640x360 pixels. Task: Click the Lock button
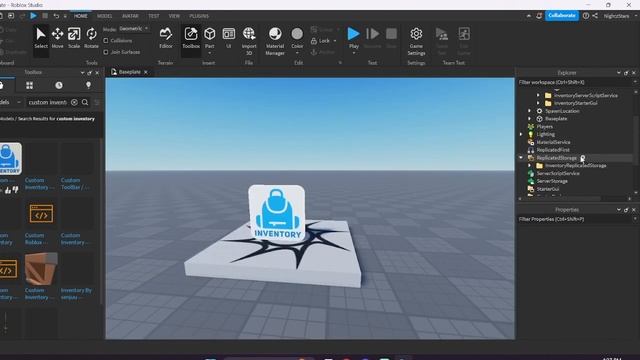point(320,41)
